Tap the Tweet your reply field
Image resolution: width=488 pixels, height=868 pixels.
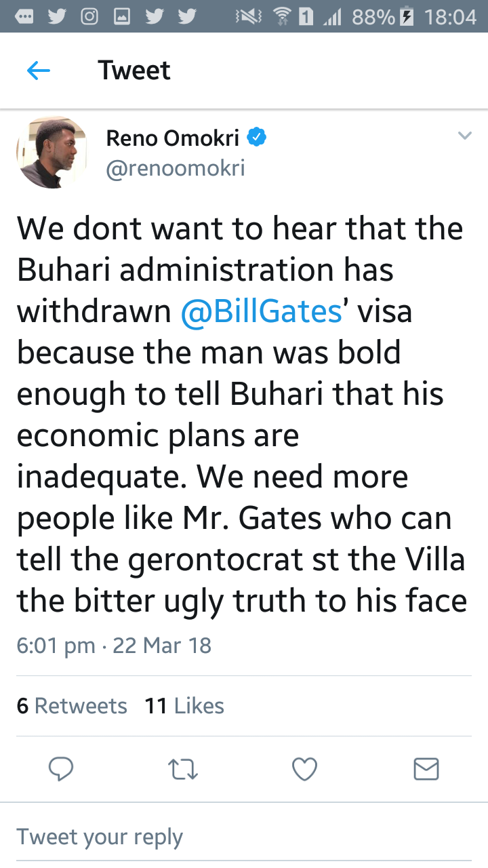(x=100, y=836)
